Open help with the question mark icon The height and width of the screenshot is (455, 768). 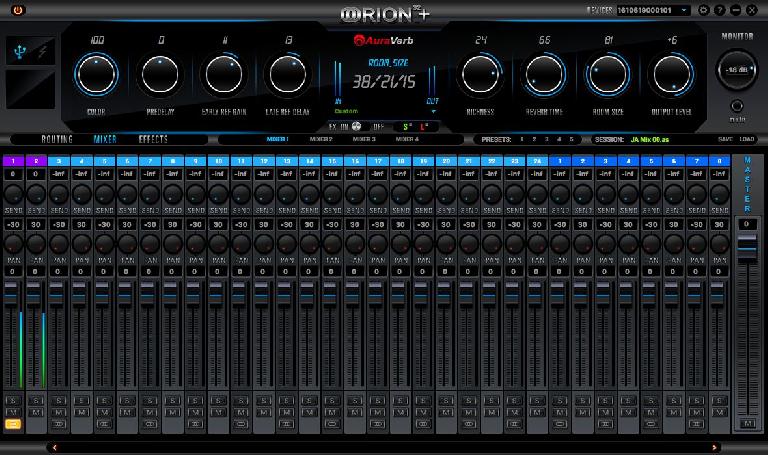pos(720,10)
